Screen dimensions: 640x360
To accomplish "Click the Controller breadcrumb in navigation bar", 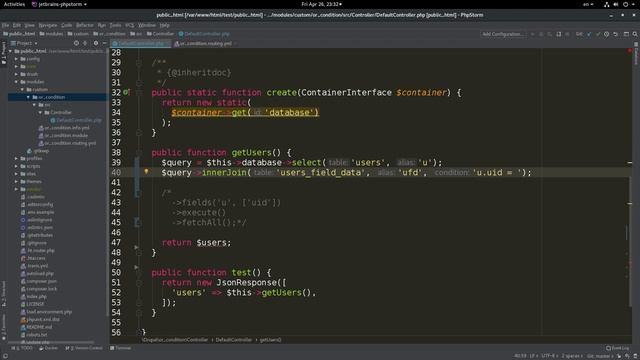I will coord(160,34).
